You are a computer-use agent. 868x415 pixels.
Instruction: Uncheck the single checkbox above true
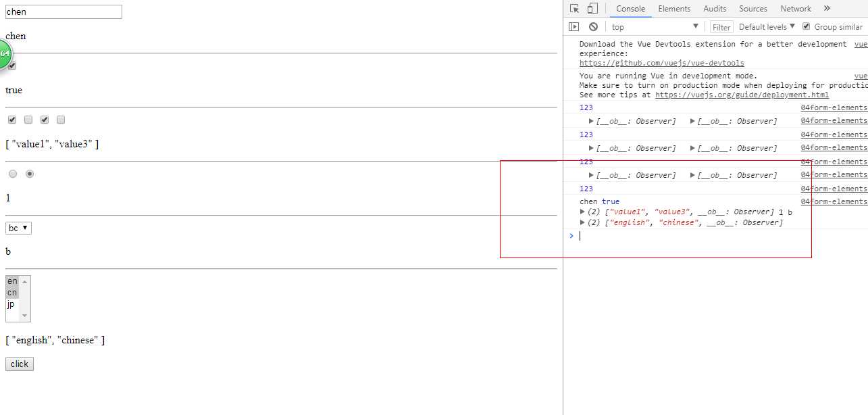click(12, 66)
